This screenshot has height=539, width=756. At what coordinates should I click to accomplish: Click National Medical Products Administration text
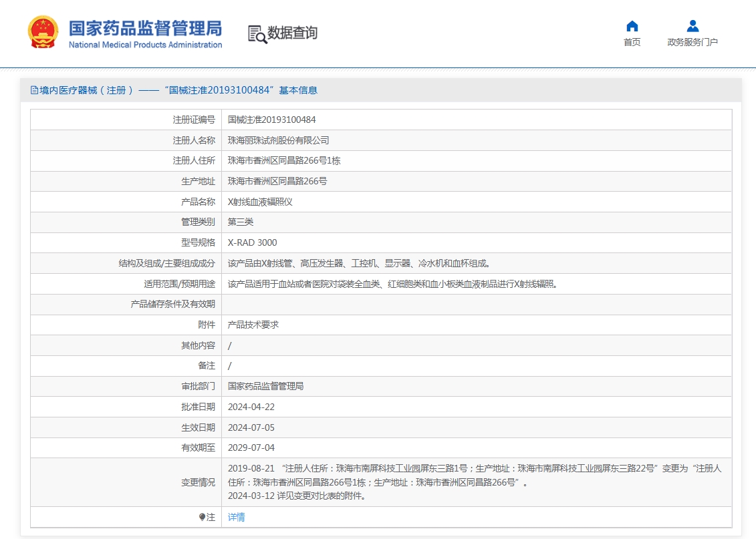[145, 45]
